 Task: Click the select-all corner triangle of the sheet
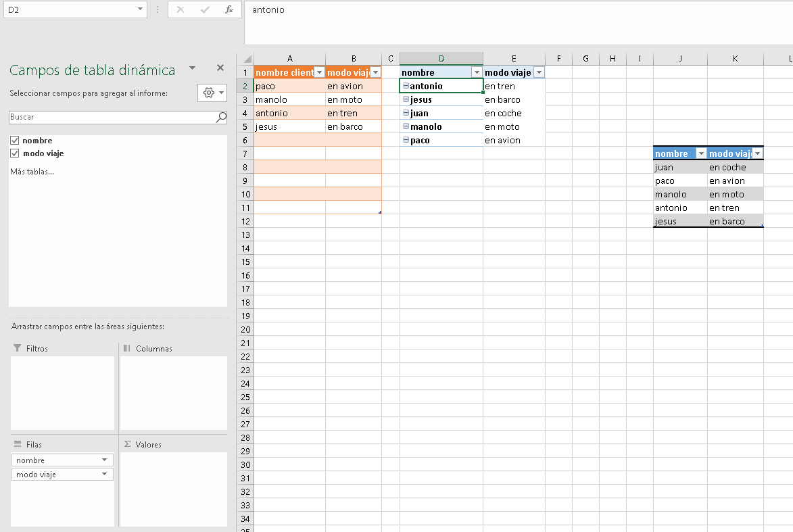246,59
